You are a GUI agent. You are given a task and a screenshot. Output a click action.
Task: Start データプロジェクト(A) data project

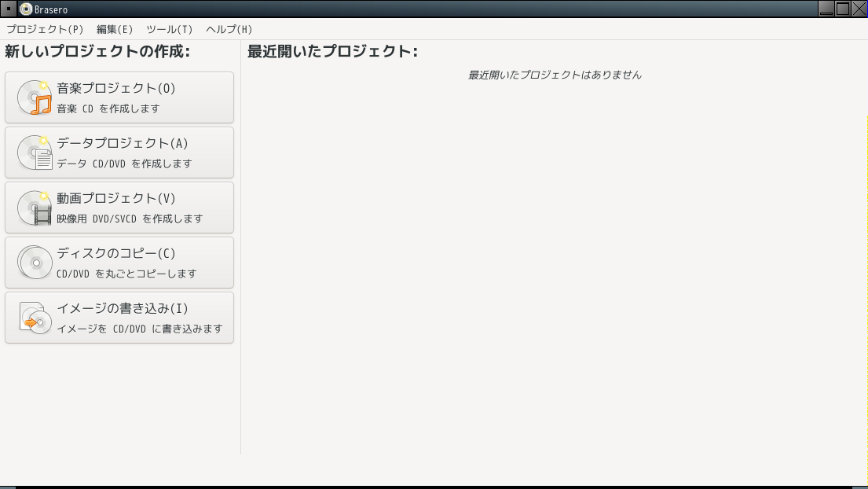point(119,153)
